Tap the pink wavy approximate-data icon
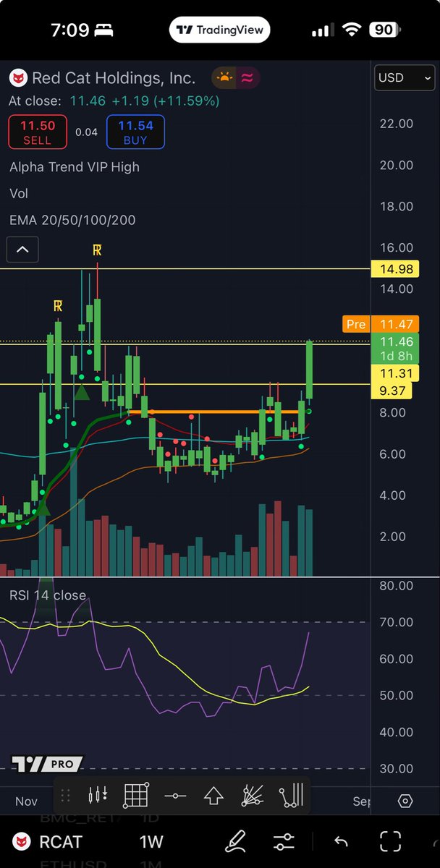Image resolution: width=440 pixels, height=868 pixels. (x=247, y=78)
